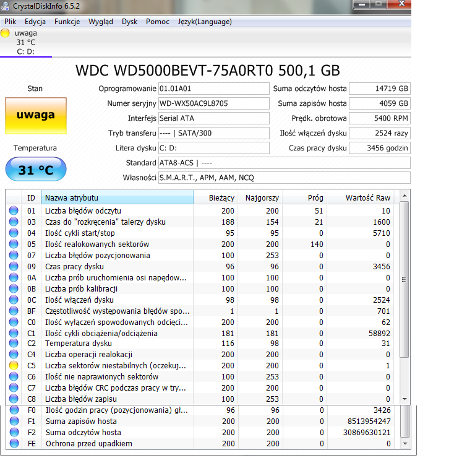This screenshot has width=454, height=476.
Task: Click the status icon for attribute C7
Action: (x=14, y=387)
